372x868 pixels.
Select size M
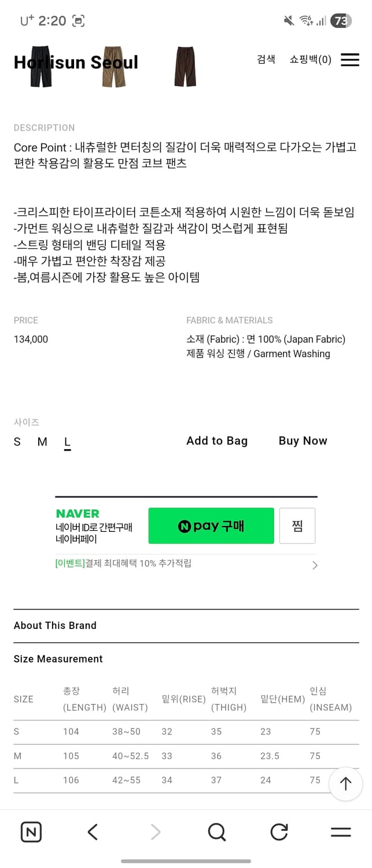(41, 442)
